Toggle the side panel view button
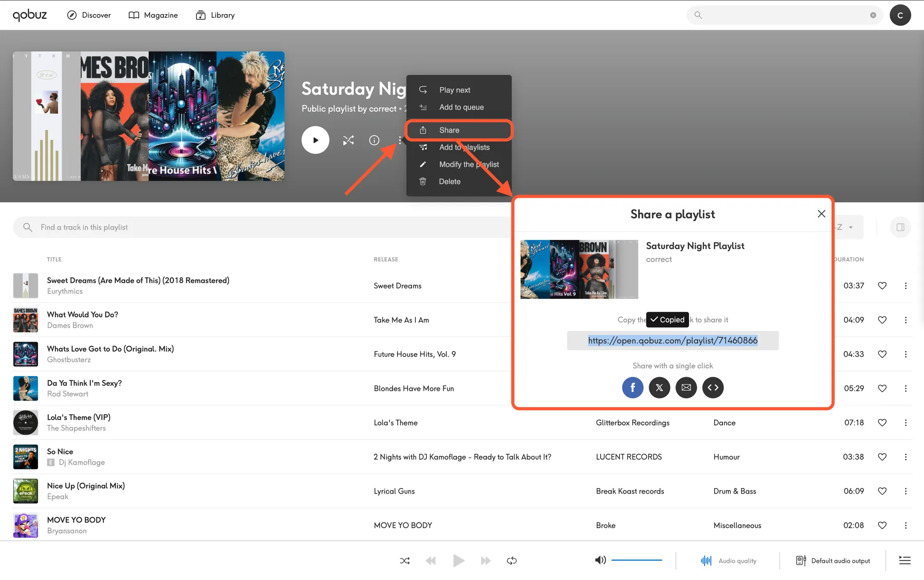 point(900,227)
